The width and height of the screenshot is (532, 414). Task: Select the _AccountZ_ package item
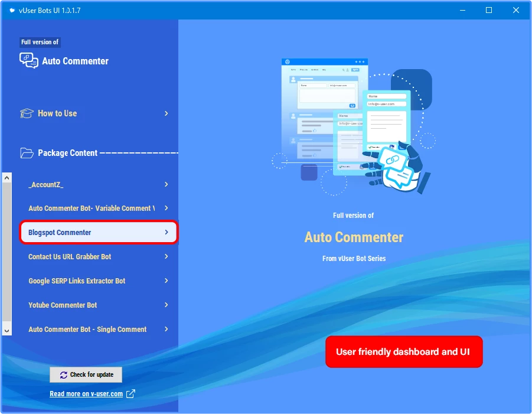pos(99,184)
